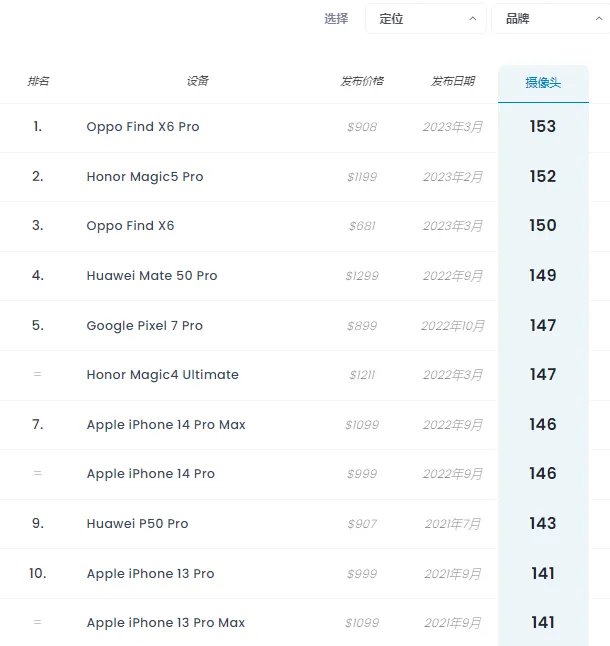Click Google Pixel 7 Pro link
The width and height of the screenshot is (610, 646).
[x=145, y=326]
